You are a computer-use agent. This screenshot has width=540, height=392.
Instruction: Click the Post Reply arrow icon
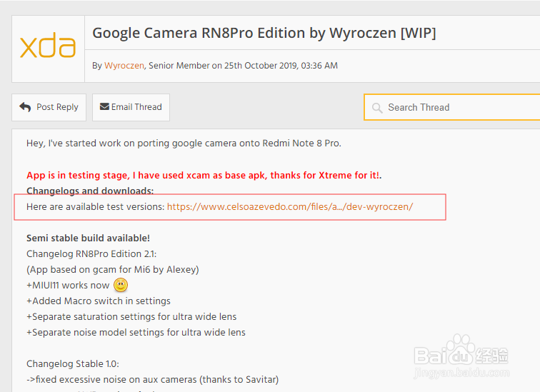click(25, 107)
